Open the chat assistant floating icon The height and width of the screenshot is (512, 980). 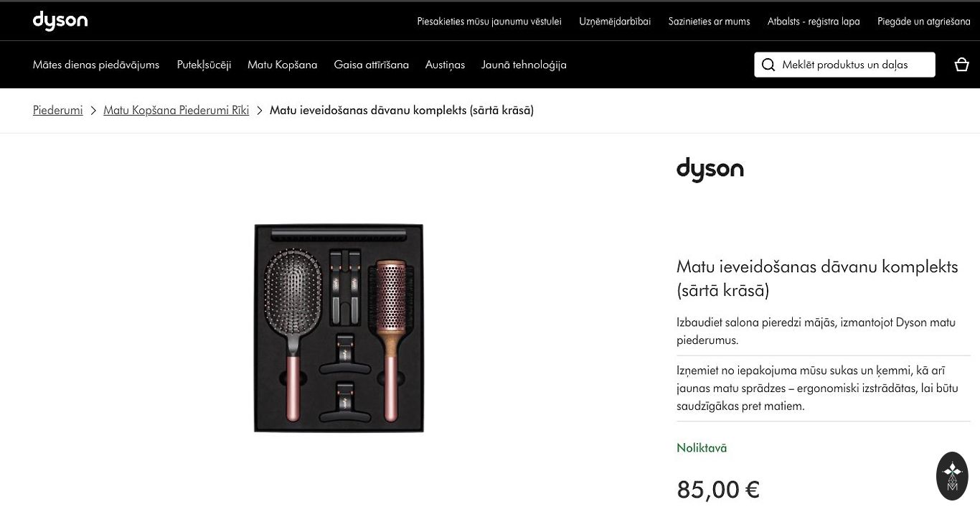[952, 476]
